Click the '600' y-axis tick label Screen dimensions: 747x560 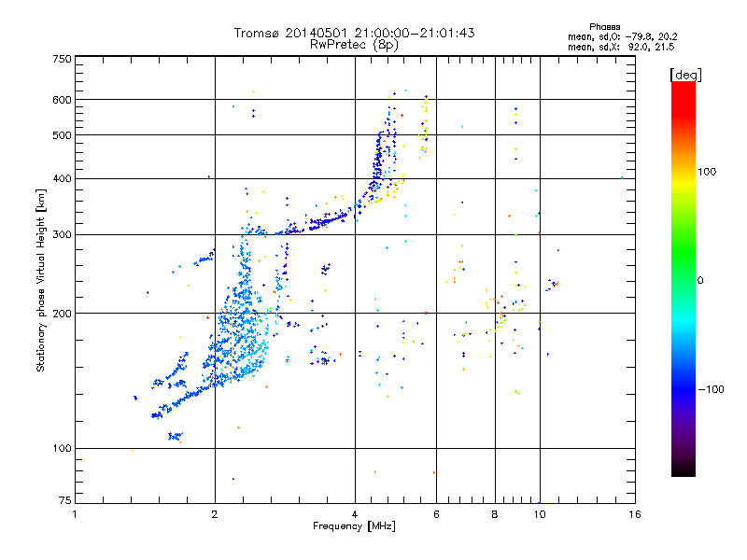tap(62, 100)
